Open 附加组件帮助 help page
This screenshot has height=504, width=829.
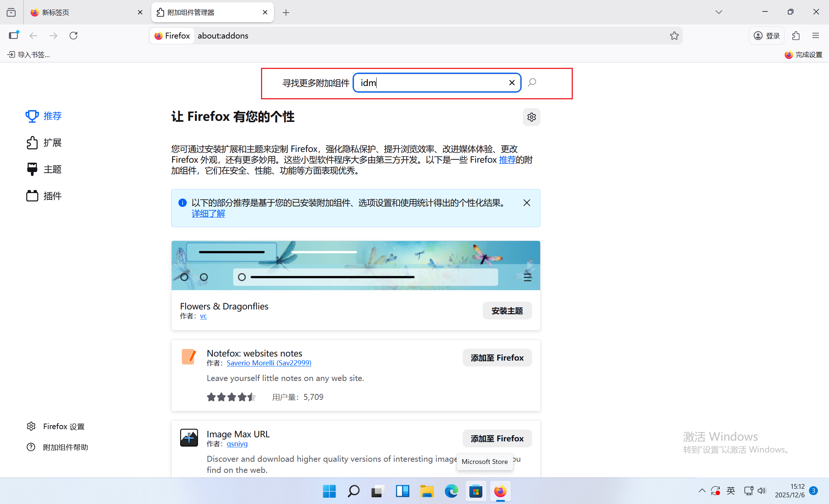pos(66,447)
